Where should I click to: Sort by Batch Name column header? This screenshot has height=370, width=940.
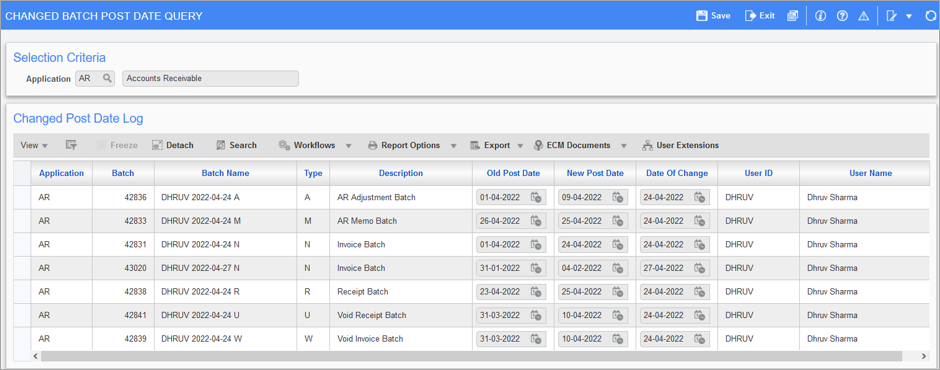coord(225,173)
